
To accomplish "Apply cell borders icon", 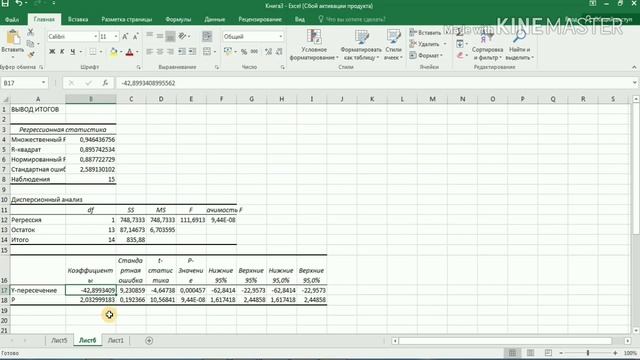I will tap(93, 52).
